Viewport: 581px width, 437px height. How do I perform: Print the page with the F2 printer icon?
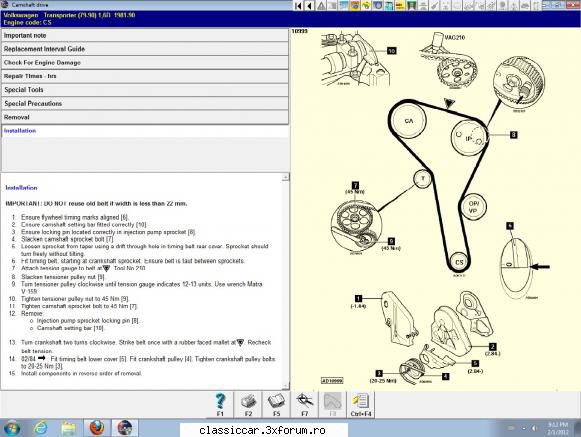point(248,404)
